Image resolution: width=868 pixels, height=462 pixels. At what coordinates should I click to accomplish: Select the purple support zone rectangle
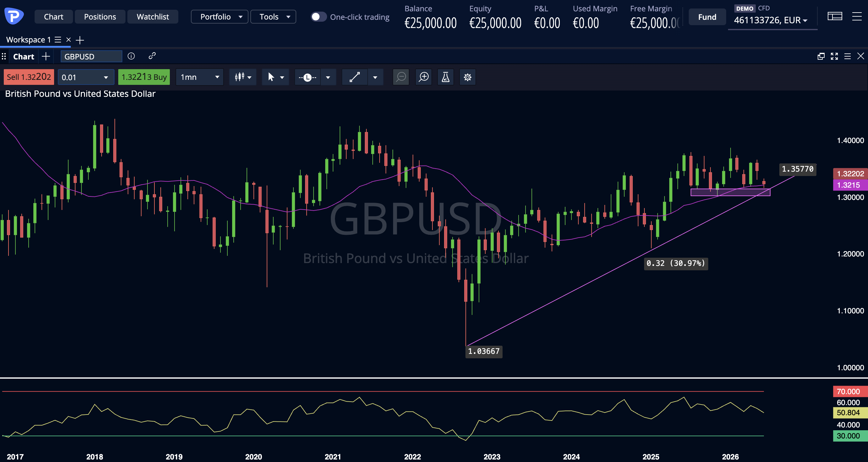(730, 192)
